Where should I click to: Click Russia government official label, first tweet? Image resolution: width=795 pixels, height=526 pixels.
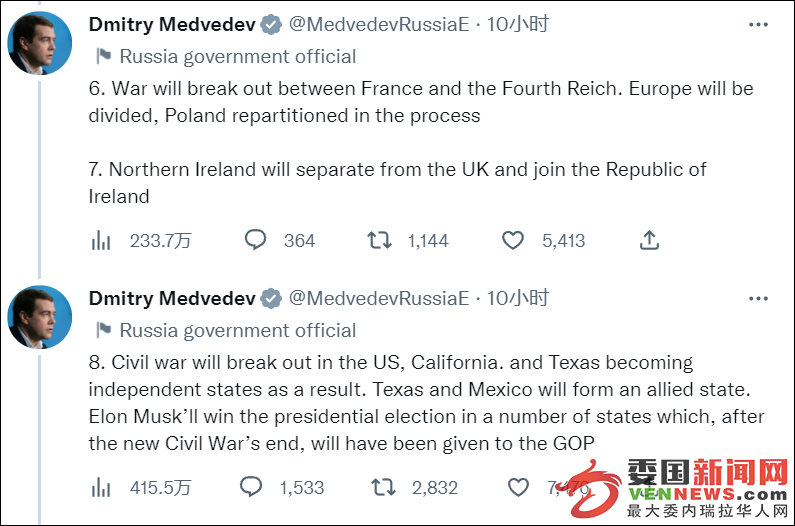[226, 56]
